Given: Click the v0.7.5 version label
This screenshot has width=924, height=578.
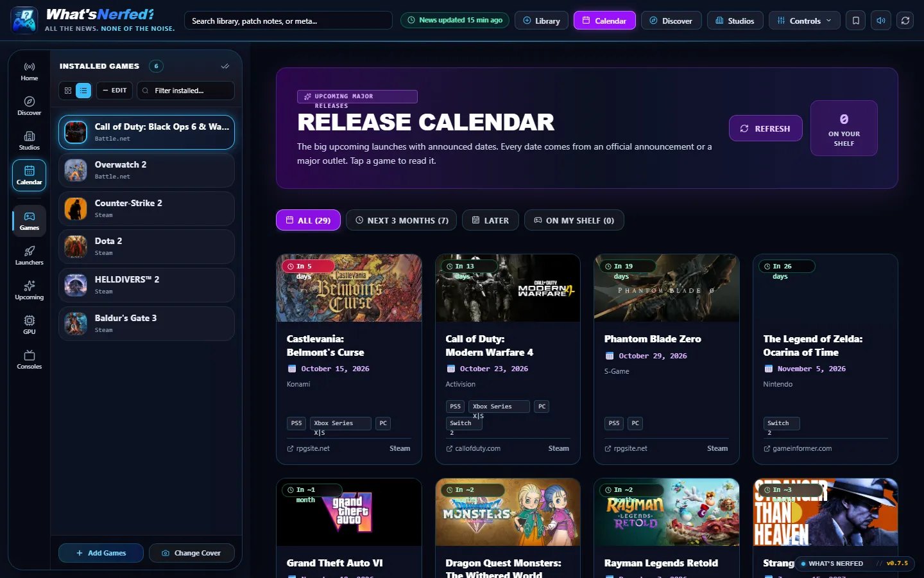Looking at the screenshot, I should [x=897, y=563].
